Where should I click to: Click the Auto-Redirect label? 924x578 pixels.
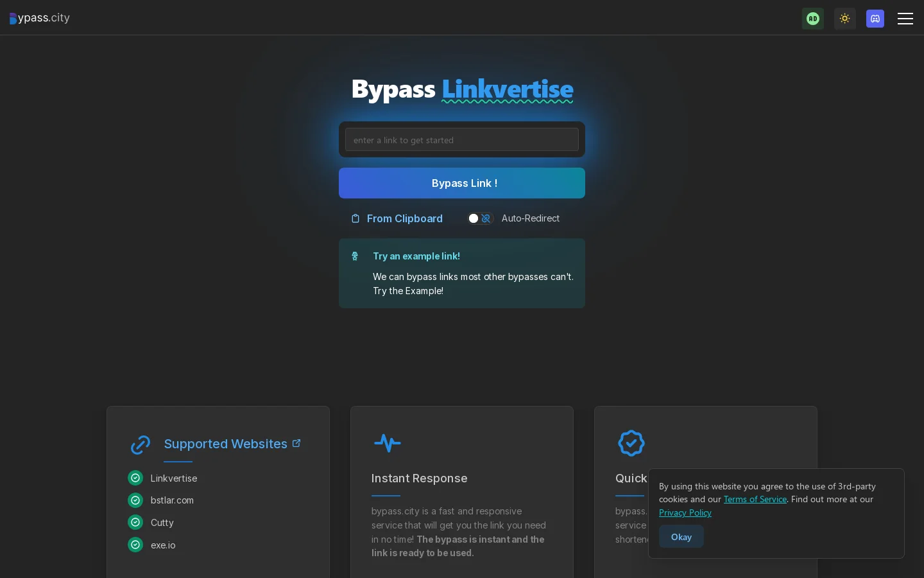click(531, 218)
